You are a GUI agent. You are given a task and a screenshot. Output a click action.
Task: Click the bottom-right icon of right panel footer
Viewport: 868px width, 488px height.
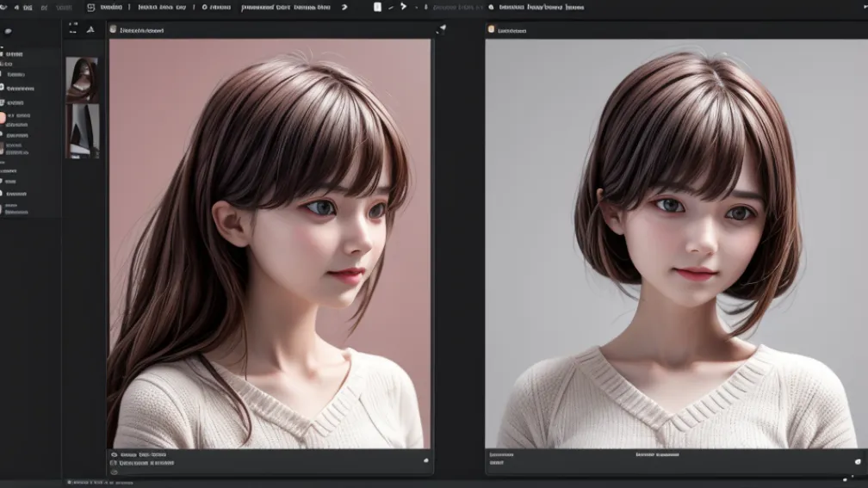coord(858,461)
